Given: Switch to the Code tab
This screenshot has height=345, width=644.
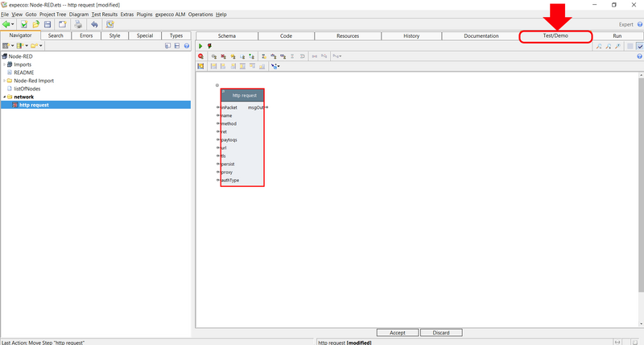Looking at the screenshot, I should click(x=286, y=36).
